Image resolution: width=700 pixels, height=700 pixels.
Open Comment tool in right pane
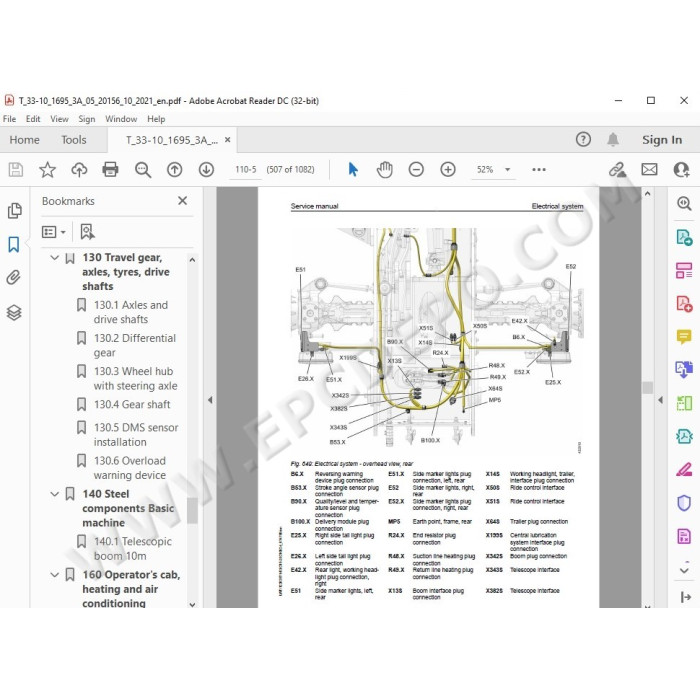click(684, 337)
